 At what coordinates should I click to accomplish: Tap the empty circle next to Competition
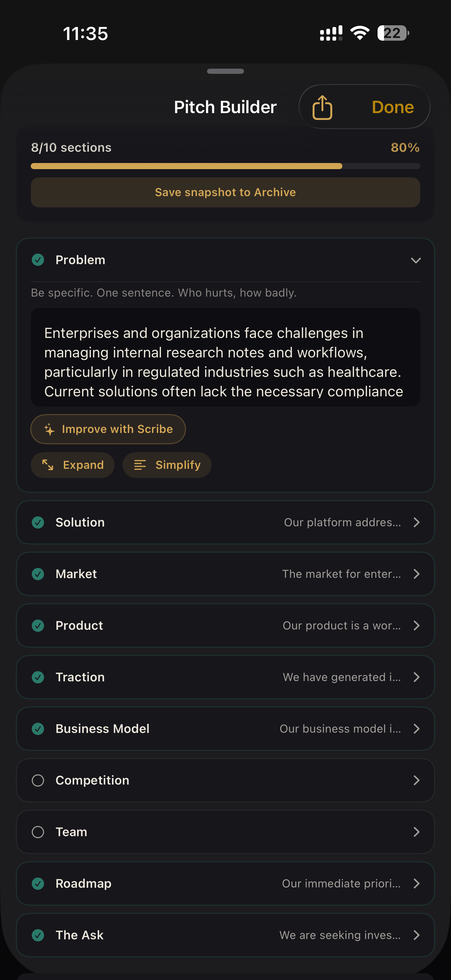tap(38, 780)
